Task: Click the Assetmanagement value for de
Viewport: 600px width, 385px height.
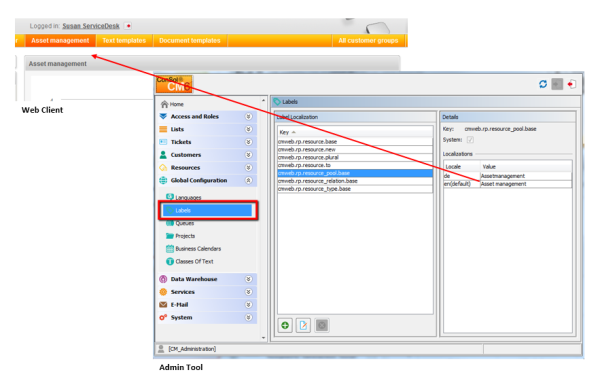Action: click(x=526, y=176)
